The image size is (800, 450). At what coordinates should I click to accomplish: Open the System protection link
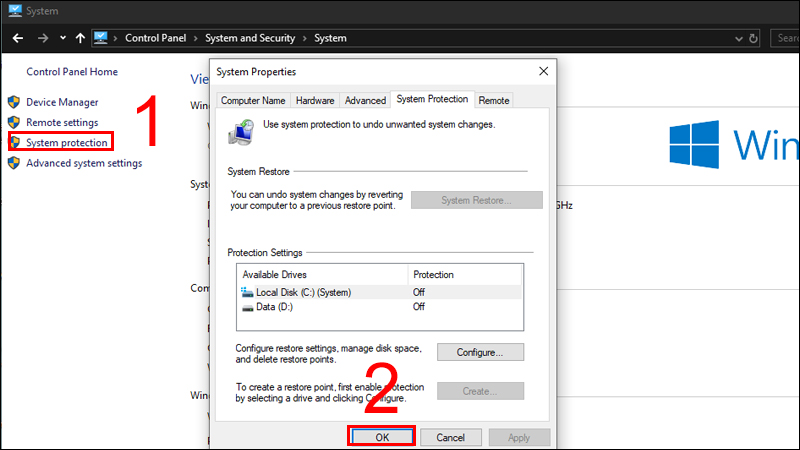coord(66,143)
